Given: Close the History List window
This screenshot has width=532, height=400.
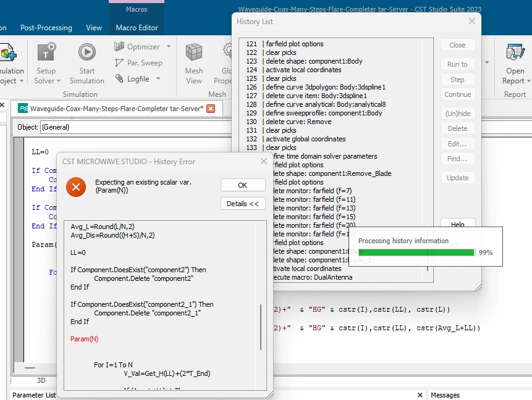Looking at the screenshot, I should 472,21.
